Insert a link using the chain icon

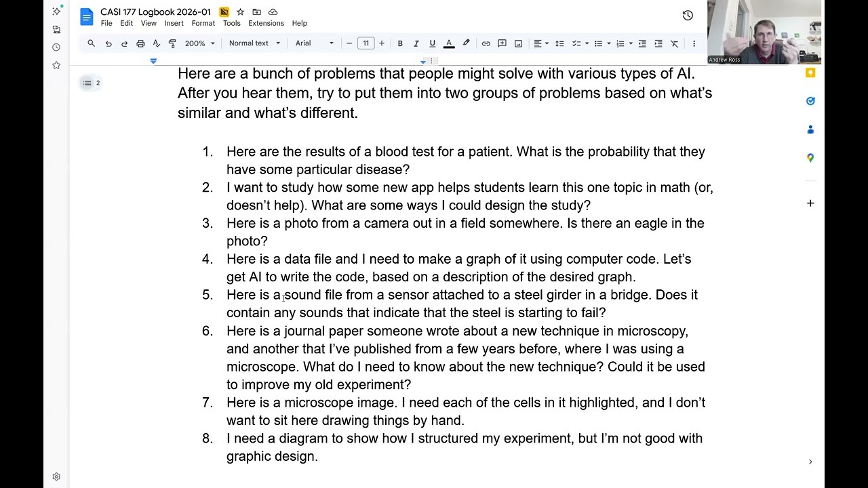coord(486,43)
